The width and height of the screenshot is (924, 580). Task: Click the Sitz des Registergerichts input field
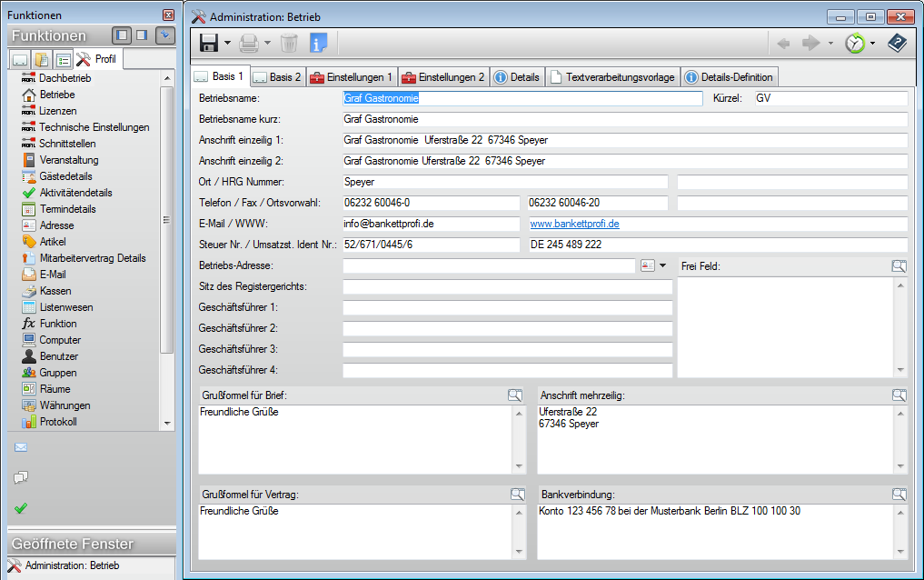[507, 287]
